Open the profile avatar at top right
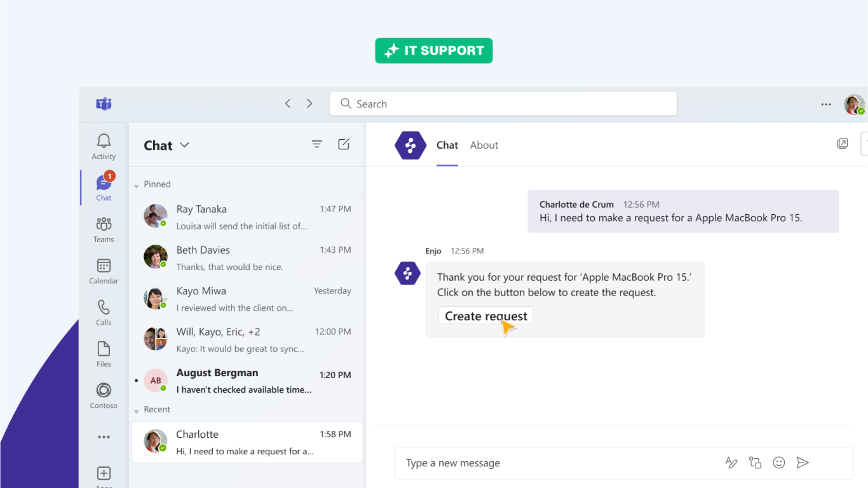Image resolution: width=868 pixels, height=488 pixels. (854, 104)
